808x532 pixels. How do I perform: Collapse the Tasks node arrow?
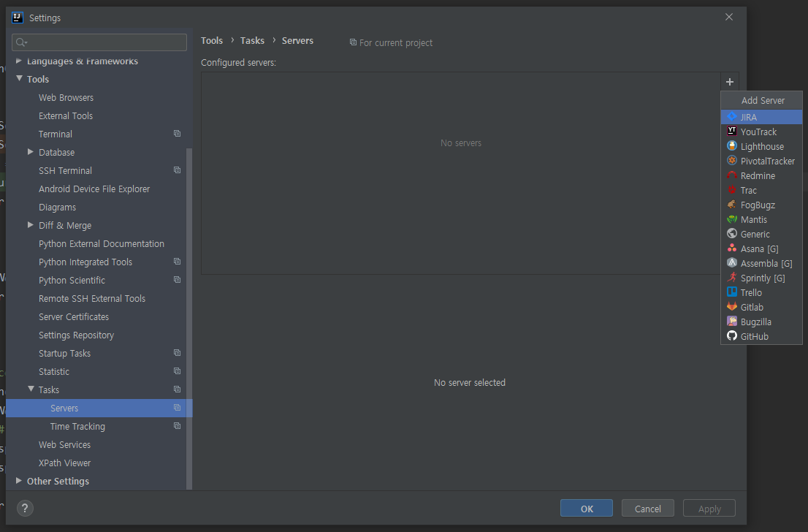pyautogui.click(x=31, y=389)
